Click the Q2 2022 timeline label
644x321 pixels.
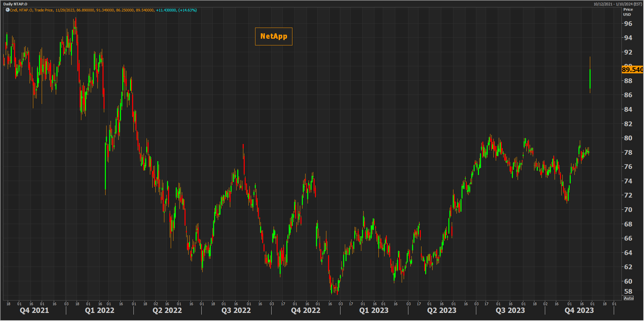[167, 311]
